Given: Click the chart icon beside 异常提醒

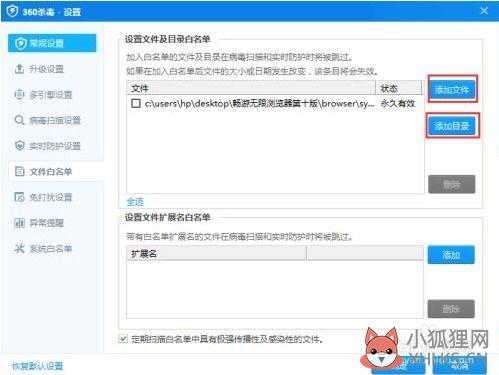Looking at the screenshot, I should click(x=20, y=223).
